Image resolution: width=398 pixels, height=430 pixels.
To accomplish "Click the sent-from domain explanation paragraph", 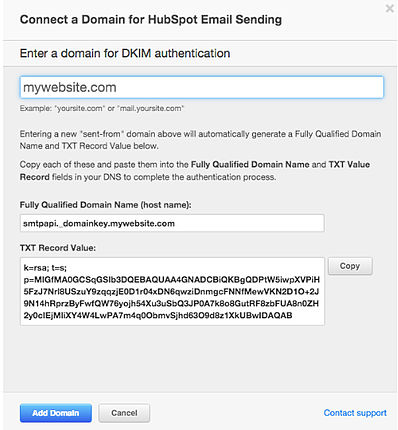I will click(x=200, y=140).
